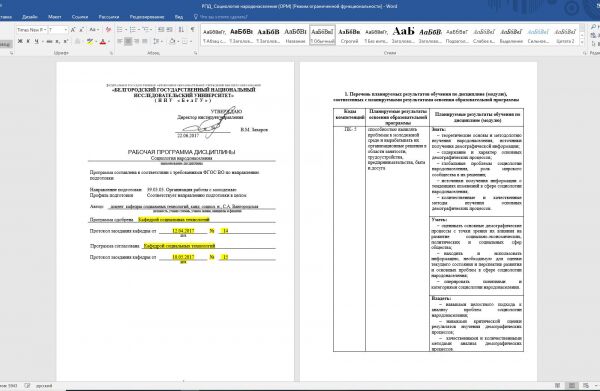The width and height of the screenshot is (600, 391).
Task: Toggle justify alignment button
Action: click(145, 41)
